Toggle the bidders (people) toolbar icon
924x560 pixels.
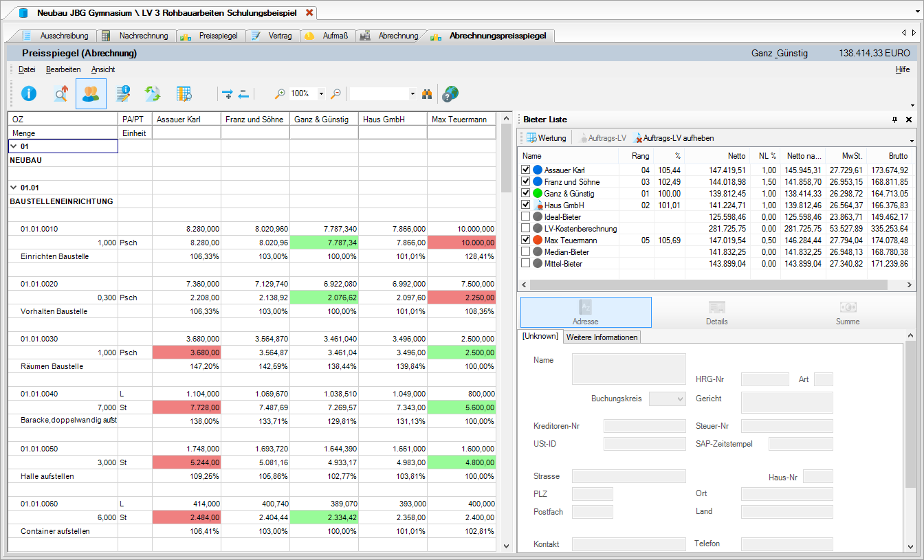[91, 94]
